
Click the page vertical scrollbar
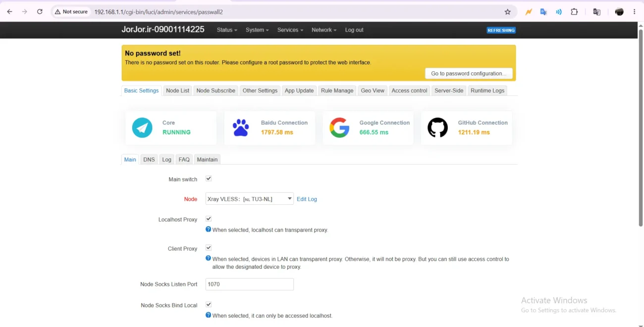point(640,127)
